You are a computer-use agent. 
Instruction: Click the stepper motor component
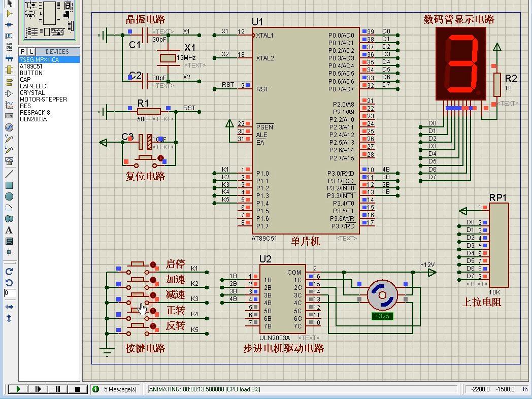(x=382, y=295)
